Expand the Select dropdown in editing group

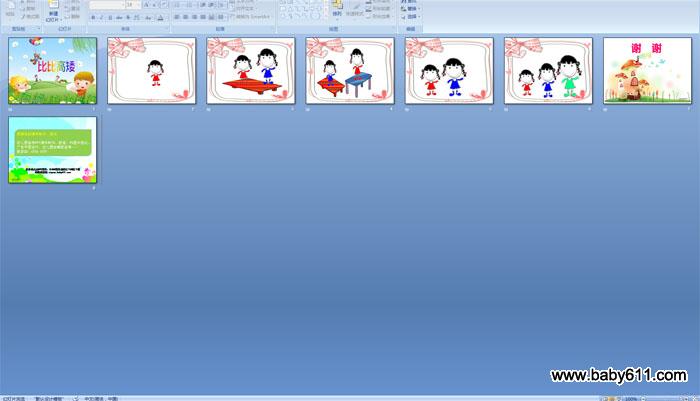click(x=412, y=17)
